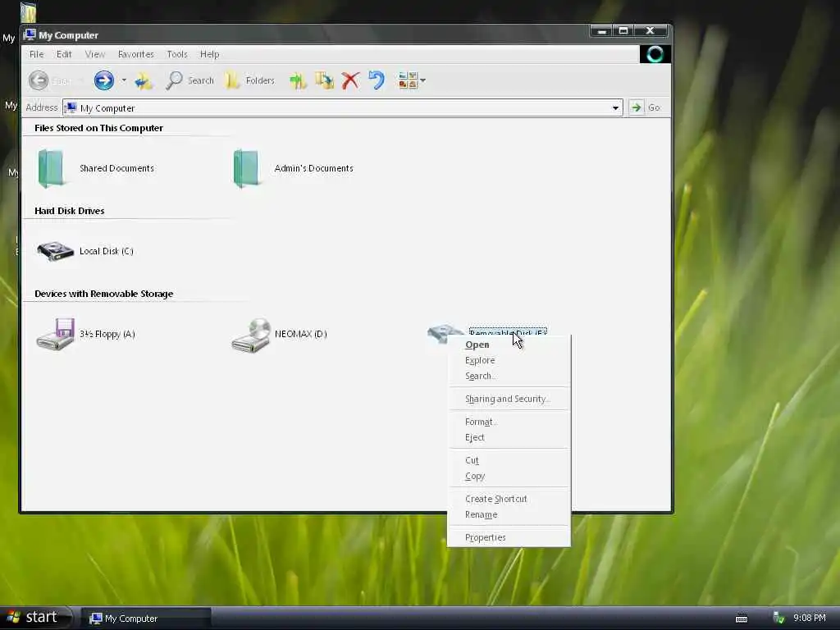Open the Forward history dropdown arrow

point(124,80)
